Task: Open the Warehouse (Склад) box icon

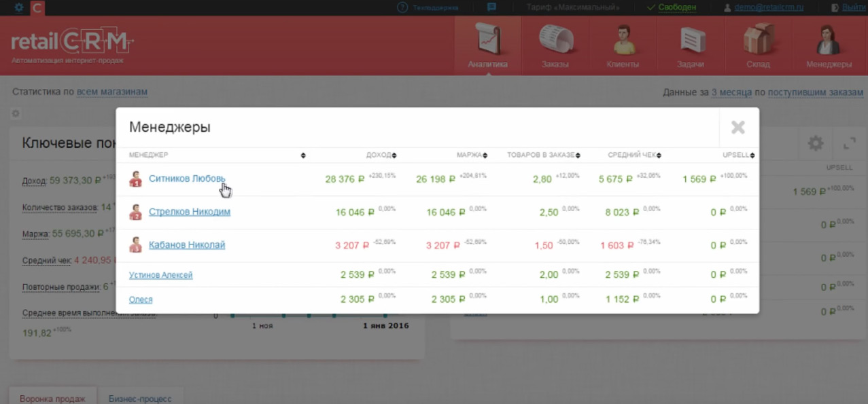Action: pyautogui.click(x=758, y=40)
